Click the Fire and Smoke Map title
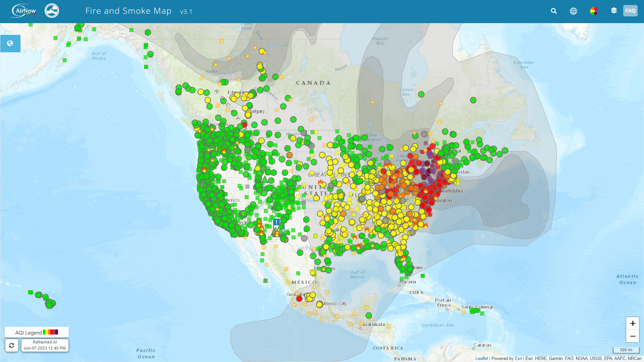 [128, 11]
